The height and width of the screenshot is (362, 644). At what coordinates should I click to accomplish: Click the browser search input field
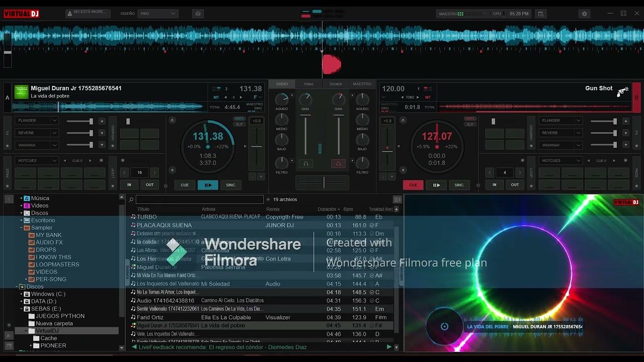pyautogui.click(x=200, y=200)
